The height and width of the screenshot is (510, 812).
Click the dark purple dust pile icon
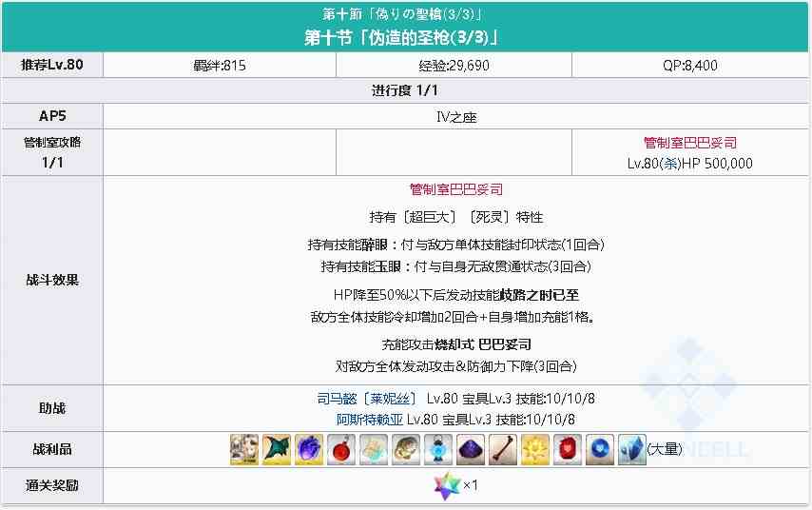(471, 449)
